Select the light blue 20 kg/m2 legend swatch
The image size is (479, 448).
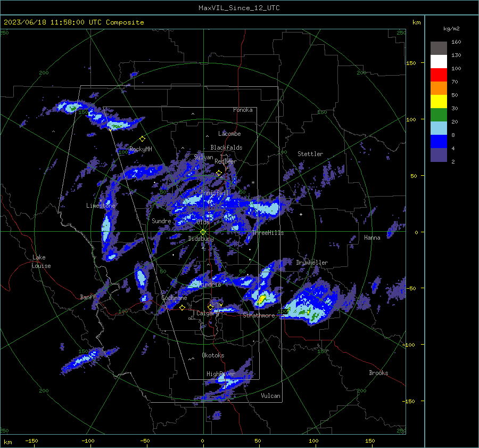(439, 128)
